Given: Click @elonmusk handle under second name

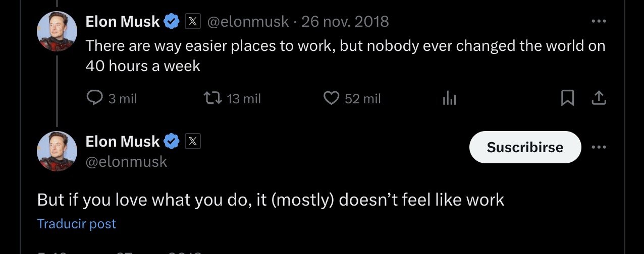Looking at the screenshot, I should pos(126,162).
